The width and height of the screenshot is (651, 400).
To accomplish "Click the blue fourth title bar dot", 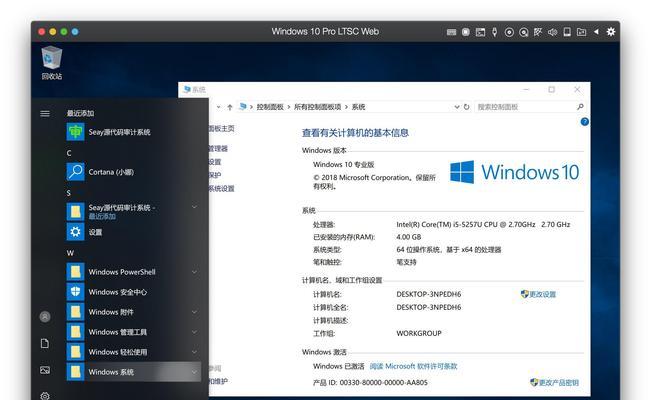I will tap(75, 32).
